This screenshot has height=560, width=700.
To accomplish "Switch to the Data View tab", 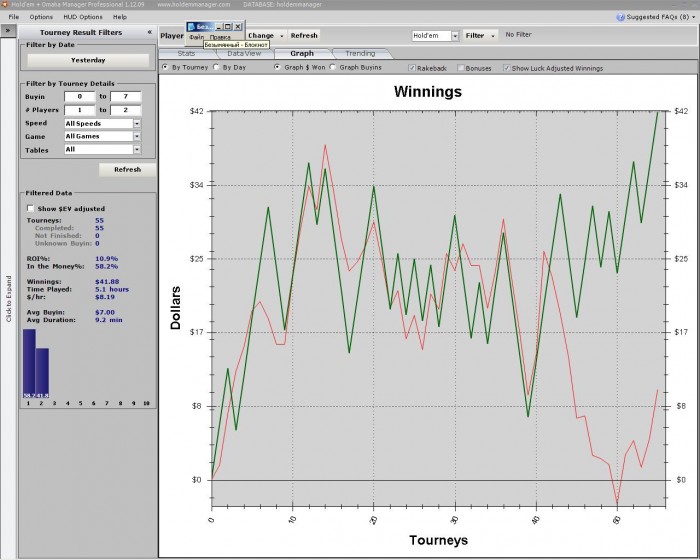I will coord(244,54).
